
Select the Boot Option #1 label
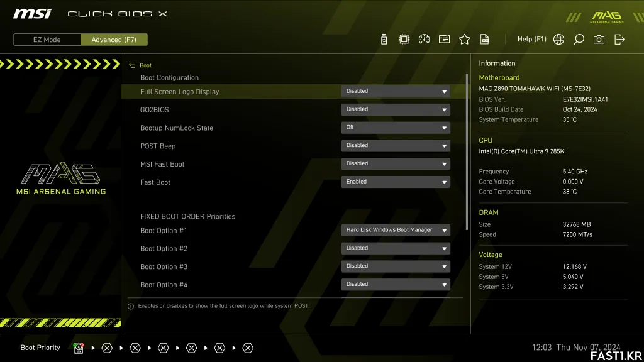[x=164, y=231]
